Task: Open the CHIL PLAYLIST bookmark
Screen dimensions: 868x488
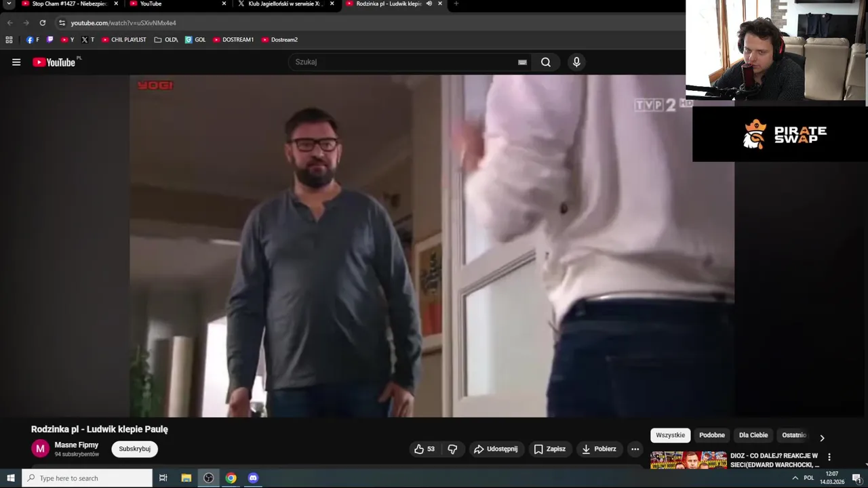Action: (x=123, y=39)
